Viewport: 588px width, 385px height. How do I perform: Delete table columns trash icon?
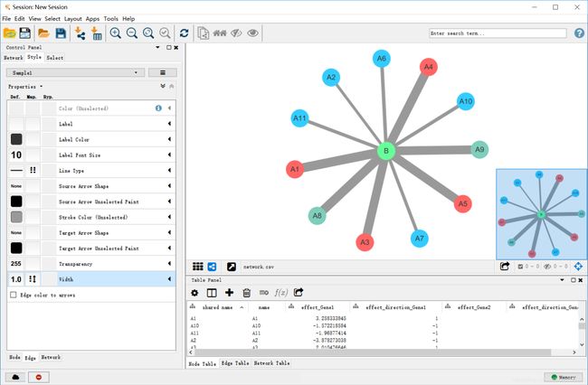tap(246, 293)
